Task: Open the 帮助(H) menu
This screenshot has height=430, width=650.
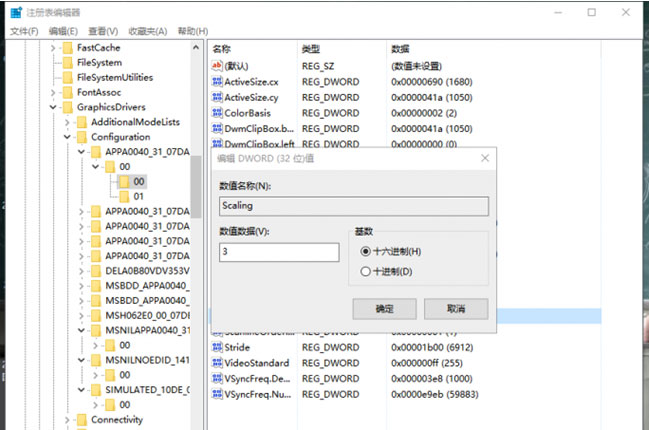Action: [x=193, y=31]
